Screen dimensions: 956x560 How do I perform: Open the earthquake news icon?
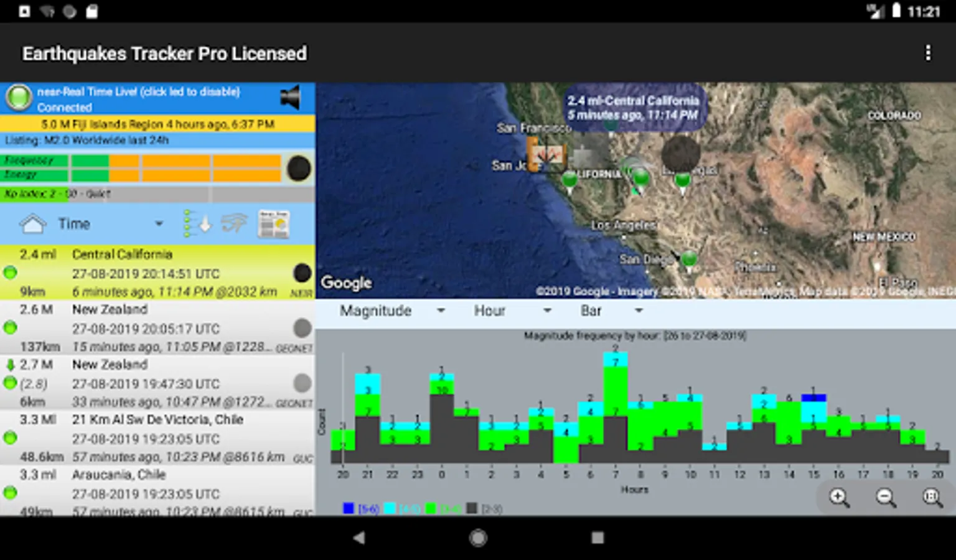coord(273,224)
